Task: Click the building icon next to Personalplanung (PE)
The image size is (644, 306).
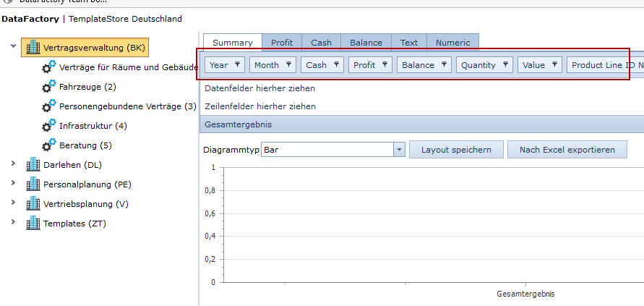Action: [x=33, y=184]
